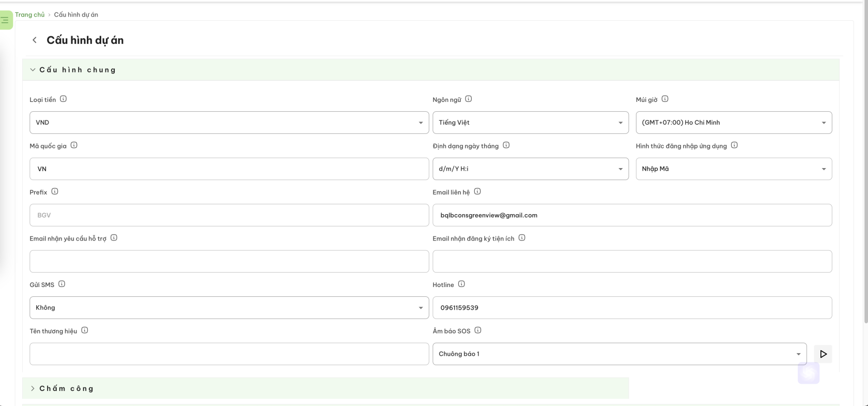The image size is (868, 406).
Task: Go back using the arrow beside Cấu hình dự án
Action: click(35, 40)
